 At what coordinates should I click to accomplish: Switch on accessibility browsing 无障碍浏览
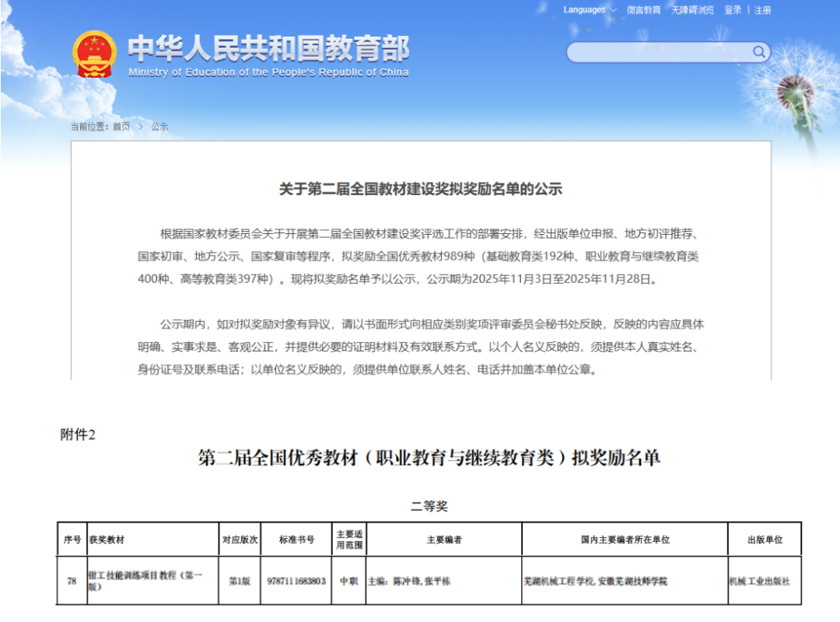click(692, 10)
